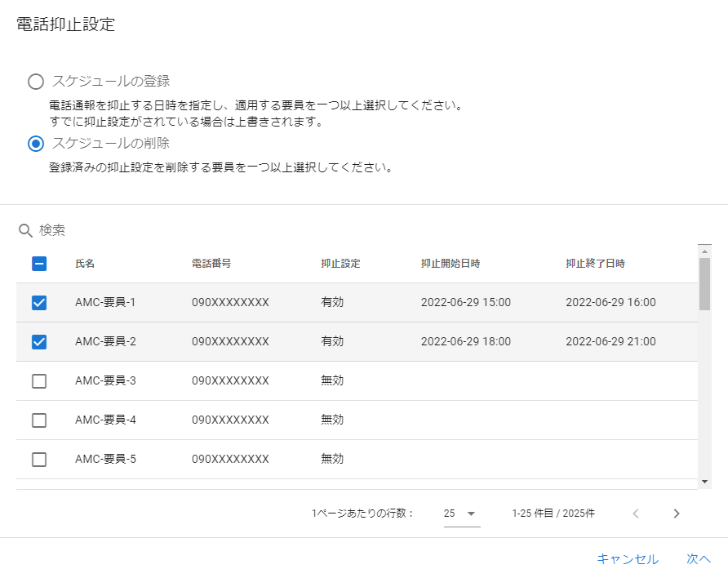Uncheck the AMC-要員-2 row checkbox
The width and height of the screenshot is (728, 578).
point(38,341)
